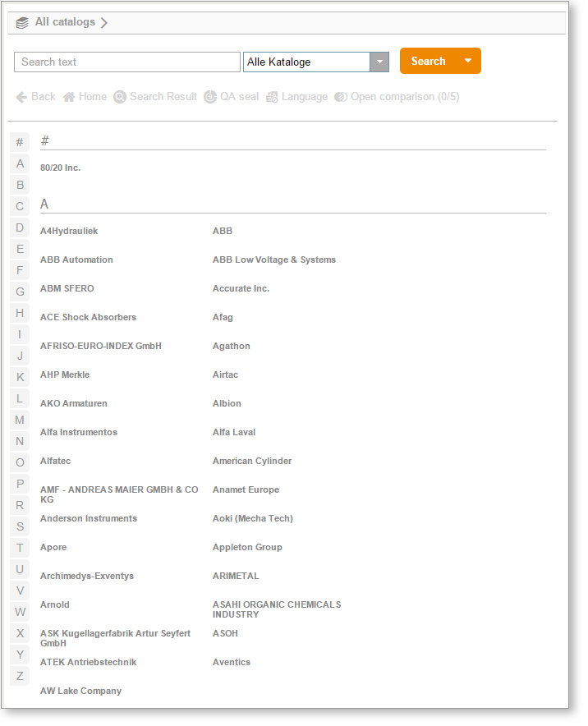This screenshot has height=726, width=588.
Task: Open ABM SFERO catalog
Action: pos(67,288)
